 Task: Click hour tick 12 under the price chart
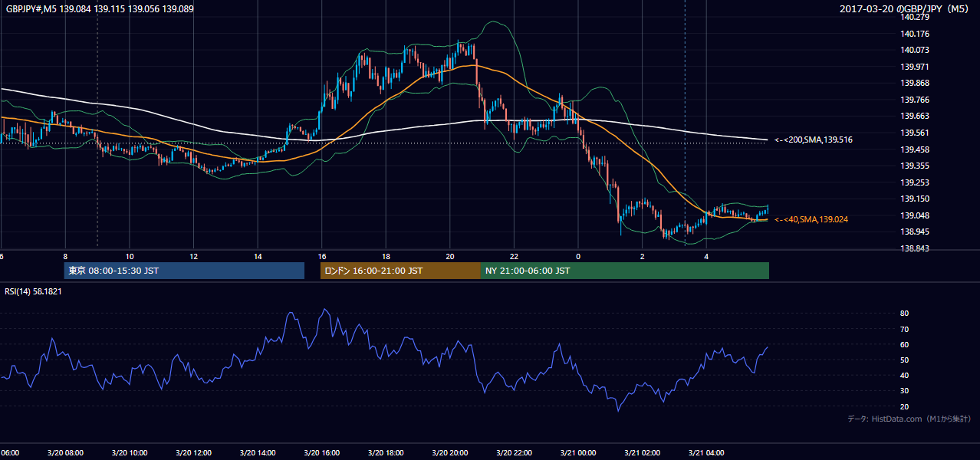(x=193, y=256)
